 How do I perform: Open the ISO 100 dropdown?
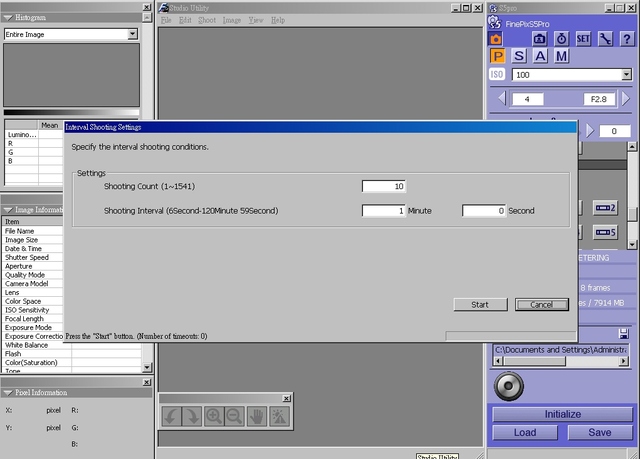(627, 75)
